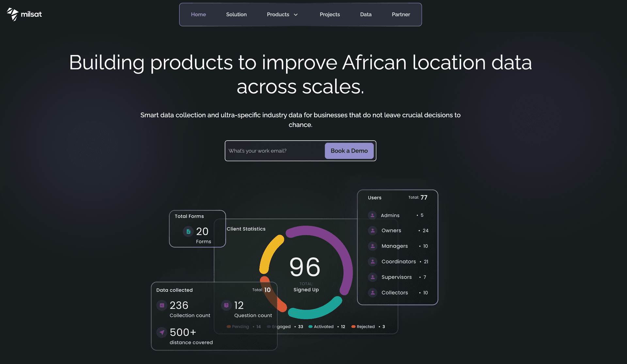The width and height of the screenshot is (627, 364).
Task: Click the Owners user icon
Action: point(372,231)
